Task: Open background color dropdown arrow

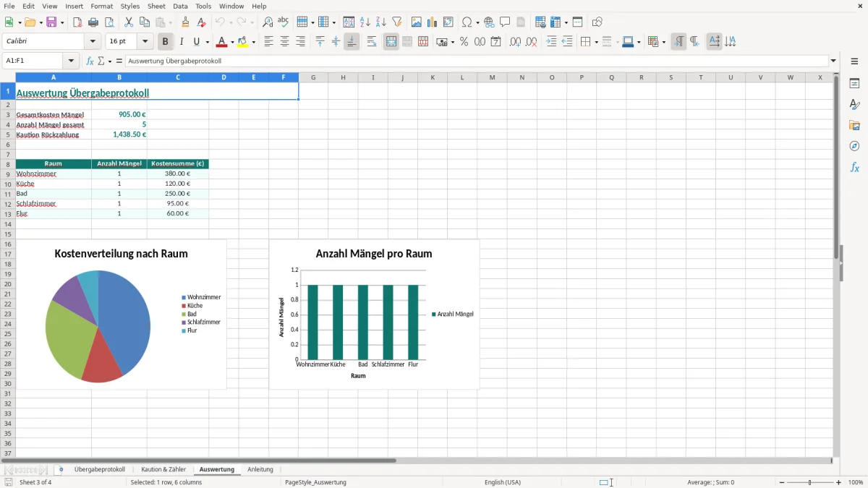Action: pos(253,42)
